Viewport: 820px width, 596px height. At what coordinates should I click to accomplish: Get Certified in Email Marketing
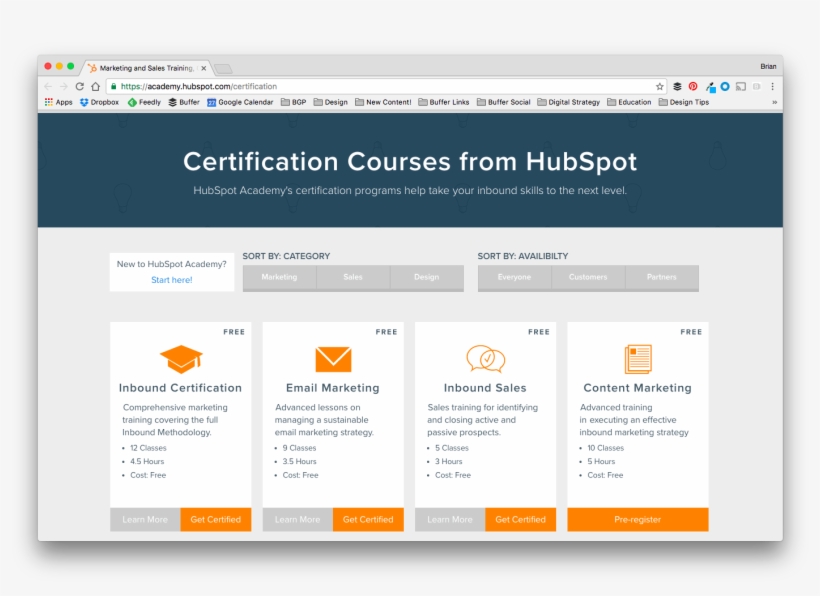tap(368, 520)
